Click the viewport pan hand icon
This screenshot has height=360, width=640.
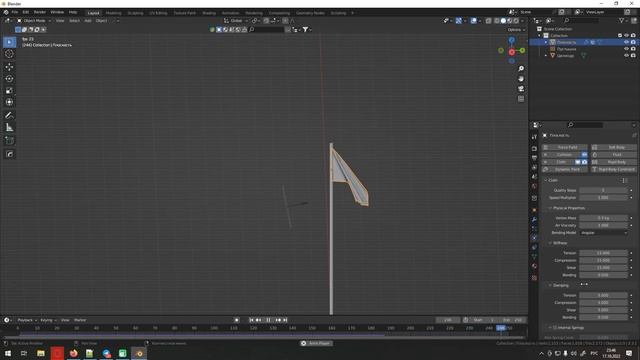pos(521,78)
